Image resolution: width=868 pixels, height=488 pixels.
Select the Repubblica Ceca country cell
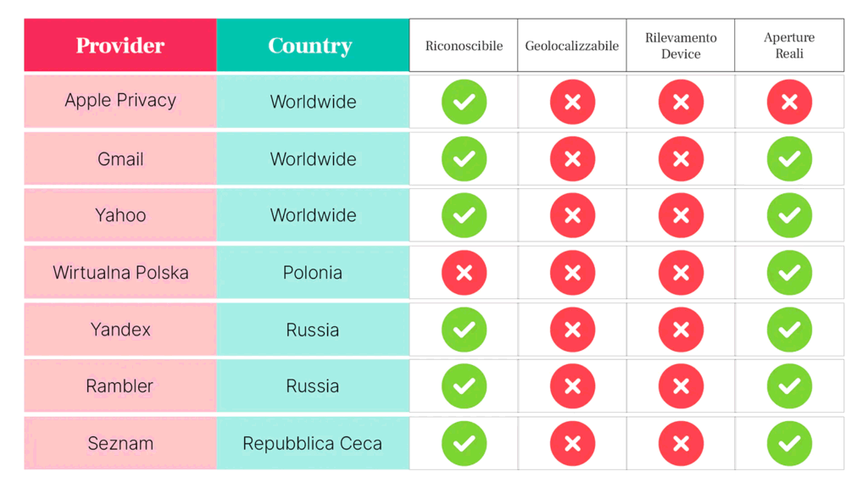point(313,443)
